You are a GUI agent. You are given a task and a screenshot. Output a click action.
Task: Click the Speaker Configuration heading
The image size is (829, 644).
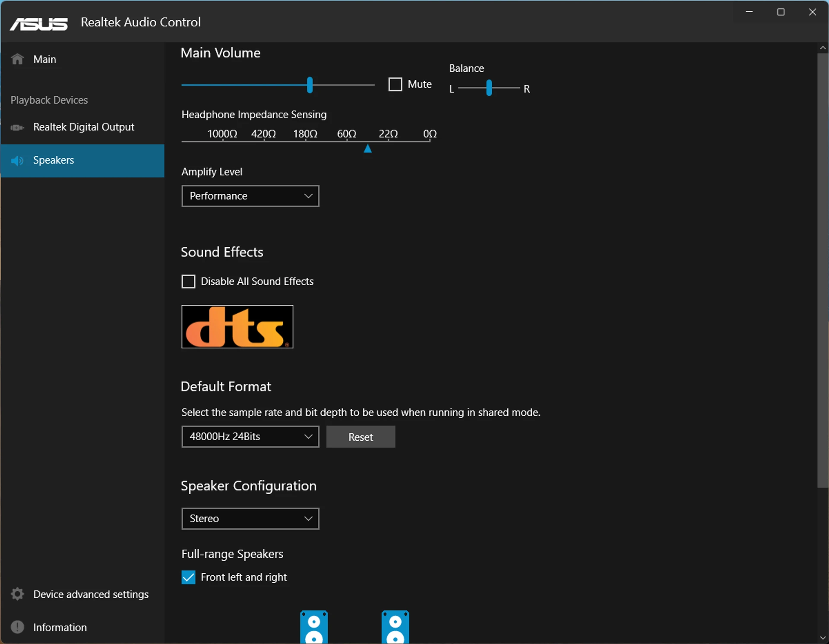click(249, 486)
